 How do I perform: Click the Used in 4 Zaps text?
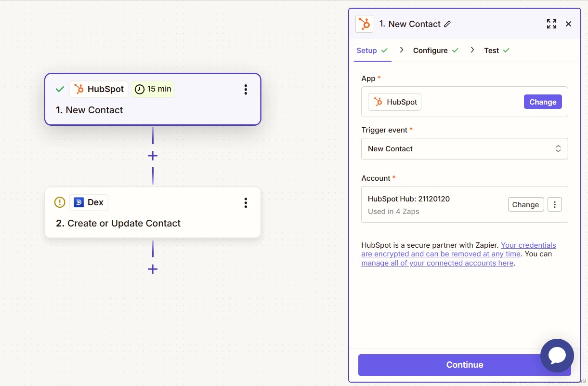[393, 212]
